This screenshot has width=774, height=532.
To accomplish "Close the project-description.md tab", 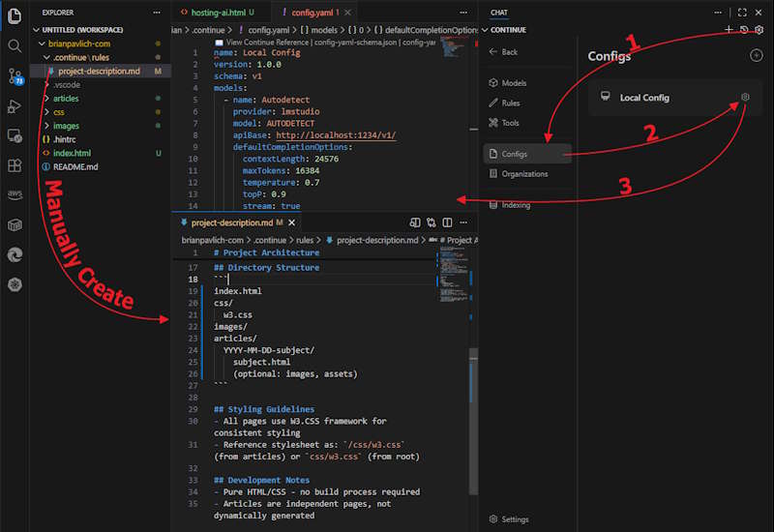I will click(x=292, y=222).
